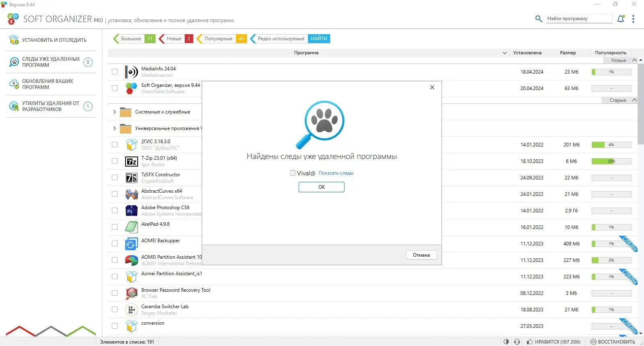Click the Browser Password Recovery Tool icon

(132, 293)
